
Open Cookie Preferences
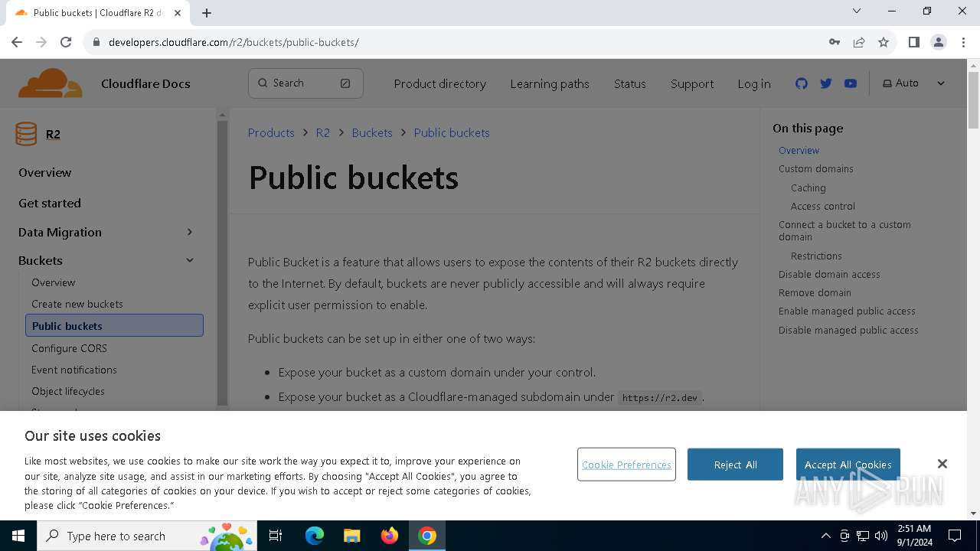click(626, 465)
